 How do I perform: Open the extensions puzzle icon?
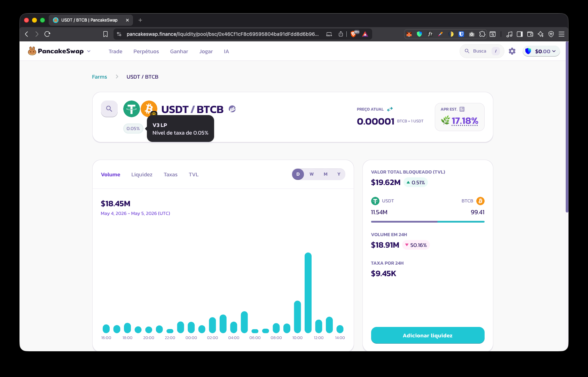(482, 34)
